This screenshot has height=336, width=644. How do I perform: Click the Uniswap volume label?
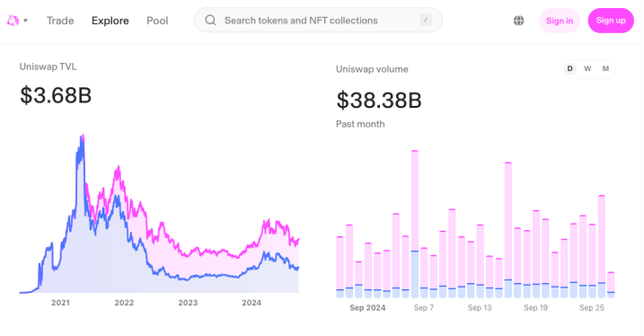[x=372, y=69]
